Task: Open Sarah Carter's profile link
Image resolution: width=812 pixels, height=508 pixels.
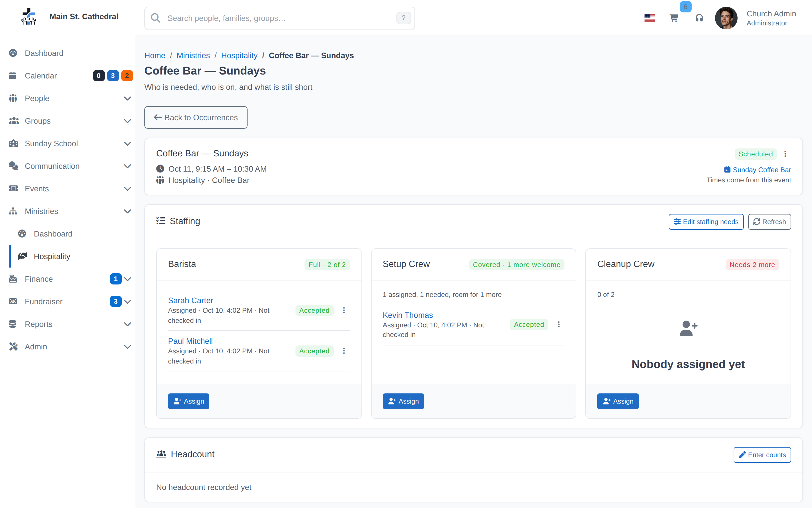Action: 190,300
